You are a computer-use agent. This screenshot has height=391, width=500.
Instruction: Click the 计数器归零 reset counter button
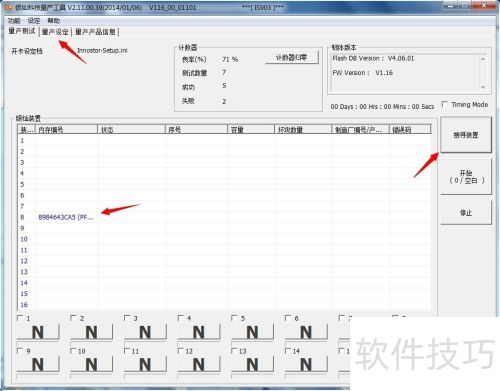pyautogui.click(x=292, y=58)
